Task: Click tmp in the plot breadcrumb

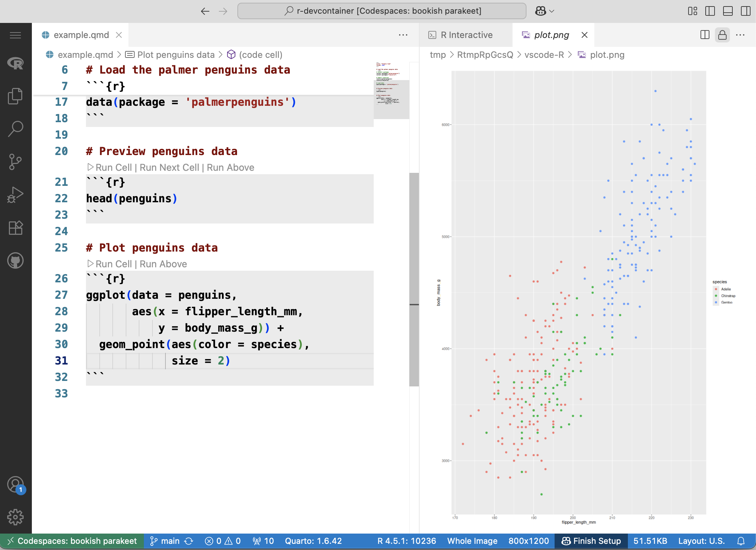Action: click(438, 55)
